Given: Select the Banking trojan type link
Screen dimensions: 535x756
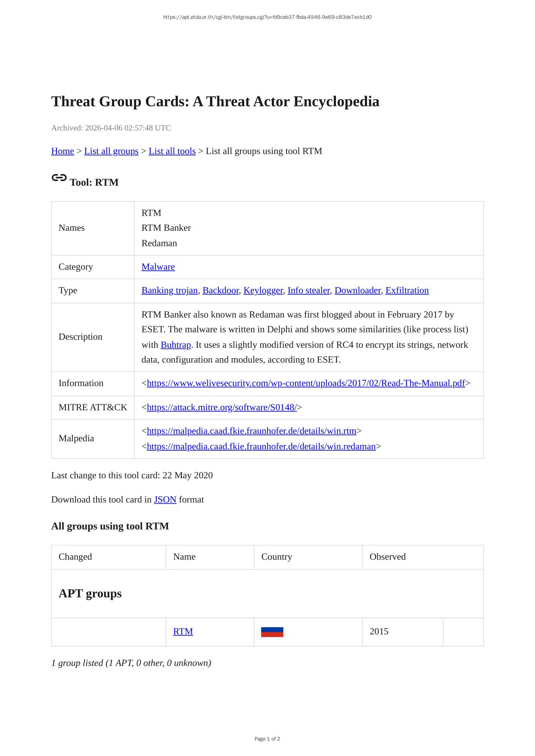Looking at the screenshot, I should 169,291.
